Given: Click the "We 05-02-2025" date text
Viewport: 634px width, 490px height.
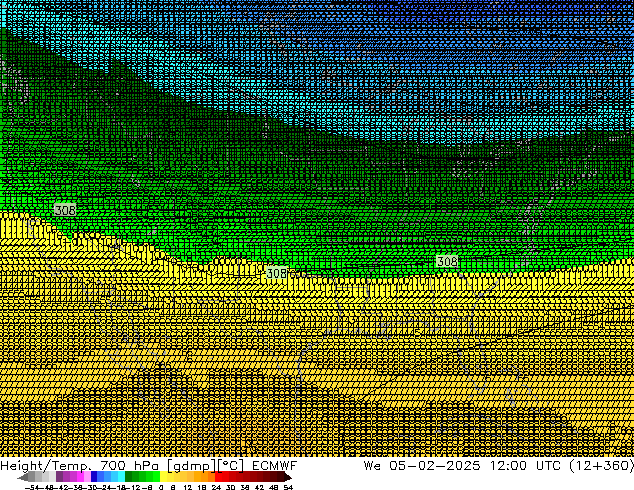Looking at the screenshot, I should pyautogui.click(x=422, y=466).
